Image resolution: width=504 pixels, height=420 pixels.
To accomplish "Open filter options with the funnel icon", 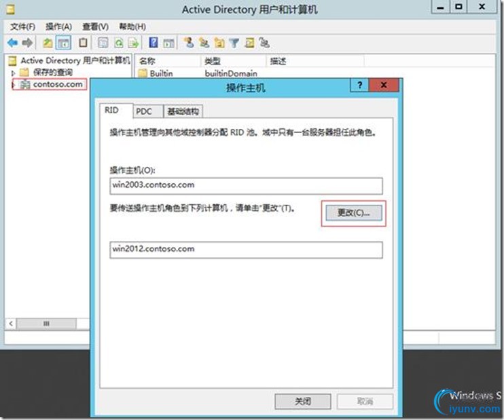I will click(x=234, y=43).
